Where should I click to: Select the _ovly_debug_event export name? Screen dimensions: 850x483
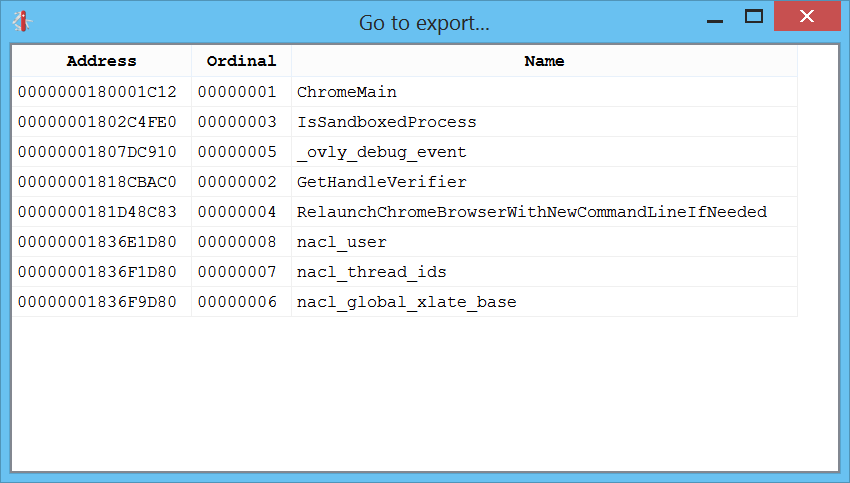click(x=382, y=152)
